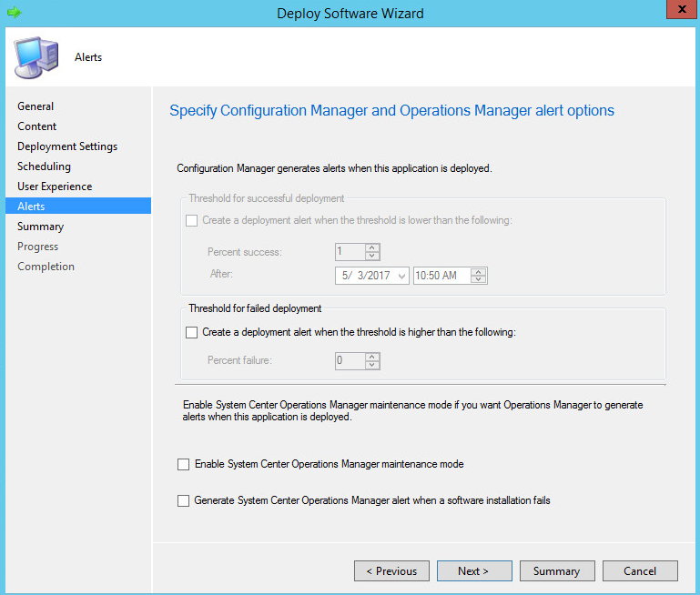Click the 'After:' label
This screenshot has width=700, height=595.
click(221, 274)
